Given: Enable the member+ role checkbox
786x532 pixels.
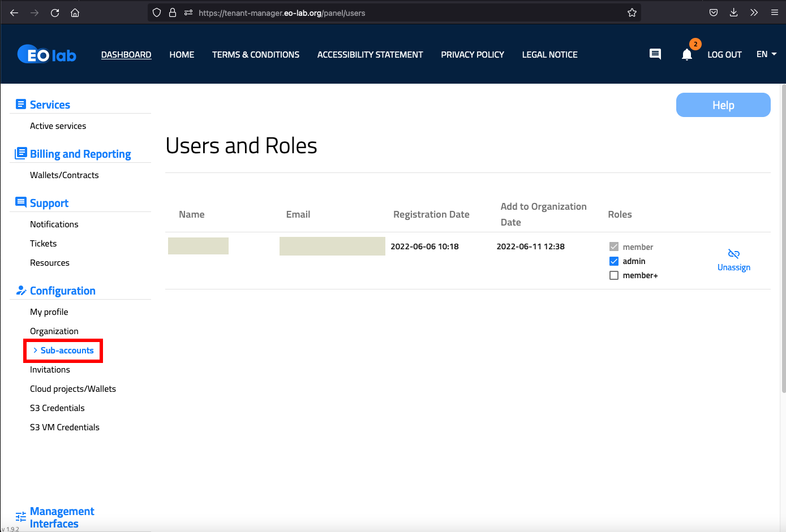Looking at the screenshot, I should [614, 275].
